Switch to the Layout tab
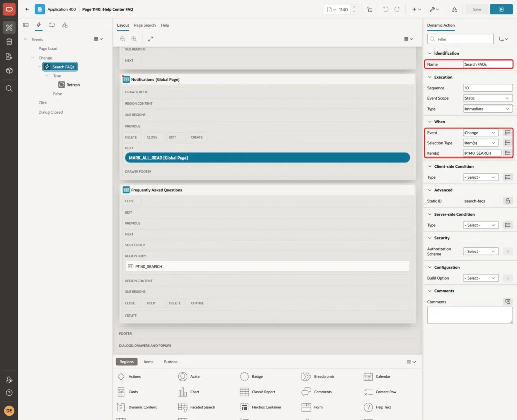The height and width of the screenshot is (420, 517). (123, 25)
